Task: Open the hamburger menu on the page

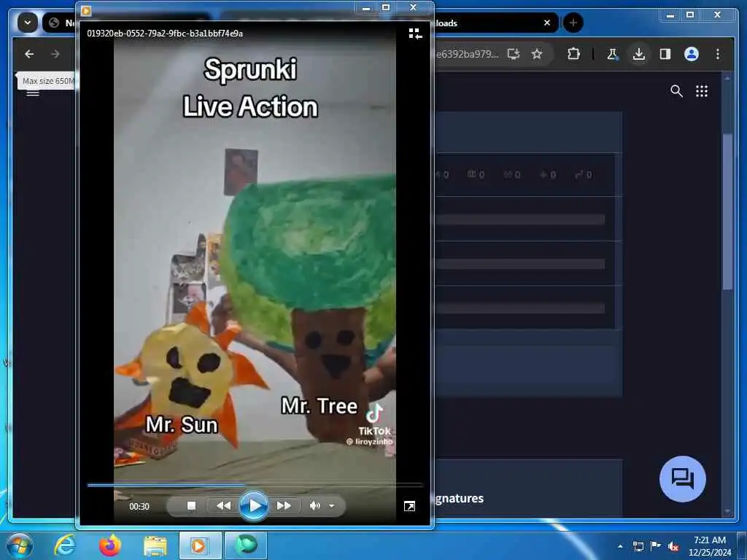Action: 32,93
